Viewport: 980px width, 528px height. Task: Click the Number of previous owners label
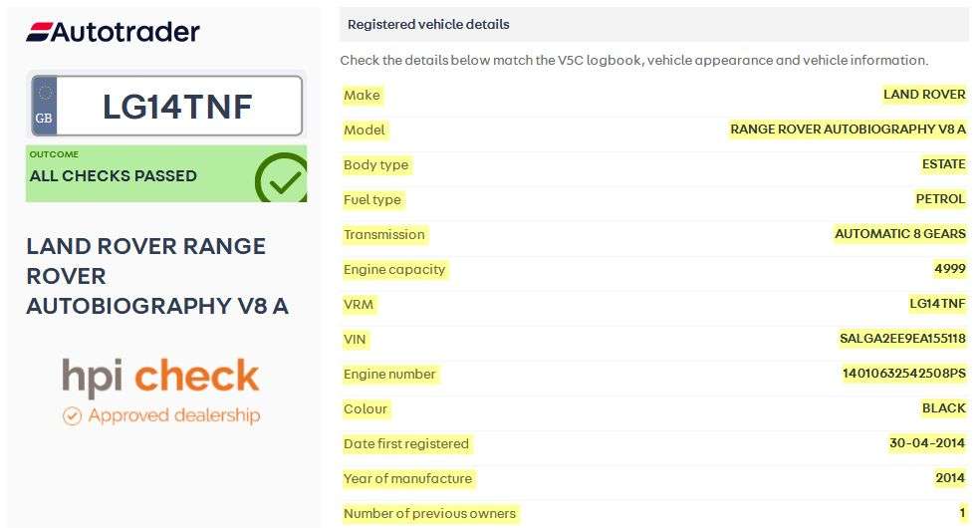(x=429, y=513)
